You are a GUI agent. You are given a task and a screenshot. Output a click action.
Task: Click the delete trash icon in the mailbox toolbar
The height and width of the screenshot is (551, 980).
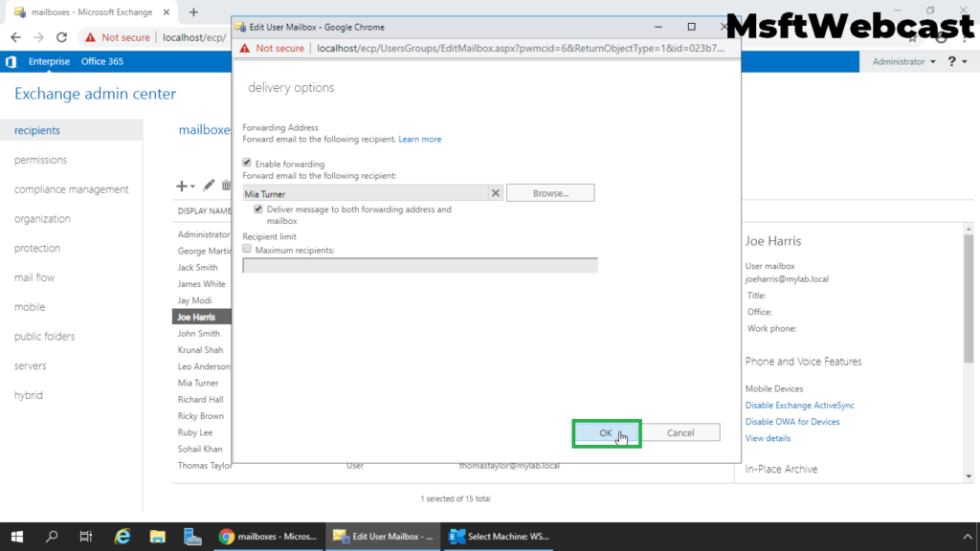point(226,185)
